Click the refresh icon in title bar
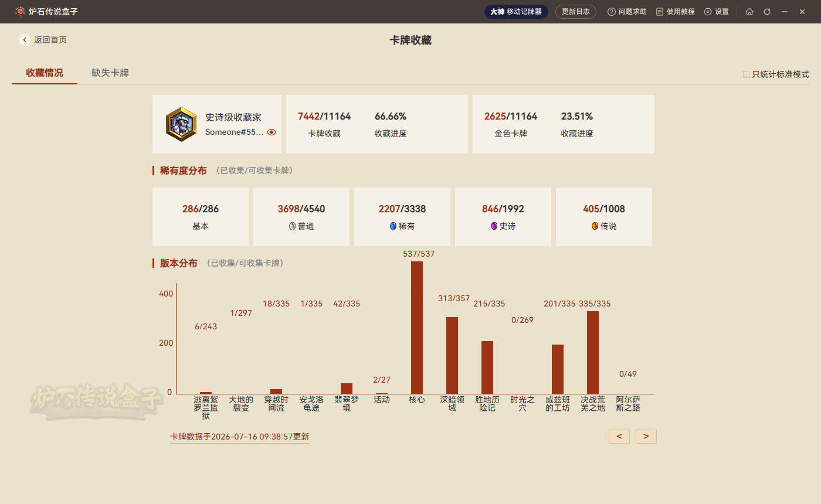The width and height of the screenshot is (821, 504). tap(767, 12)
